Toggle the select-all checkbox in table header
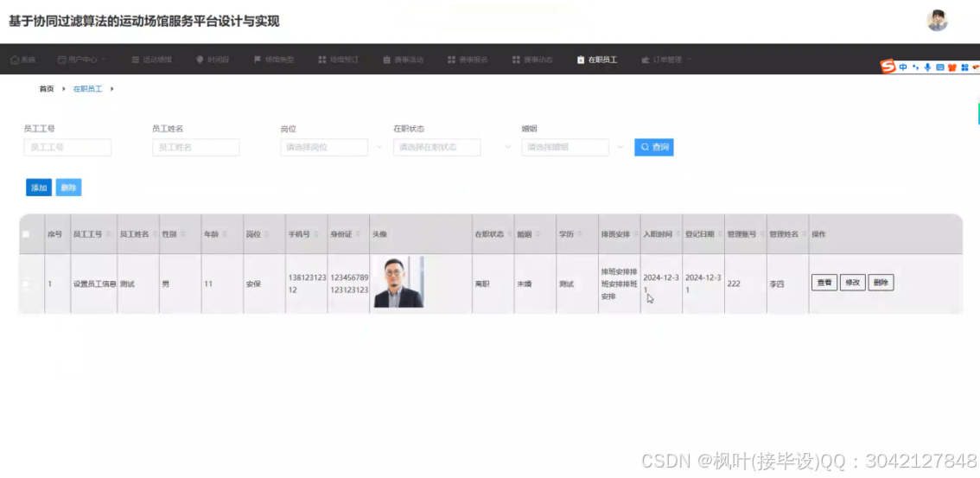Screen dimensions: 980x478 point(26,234)
